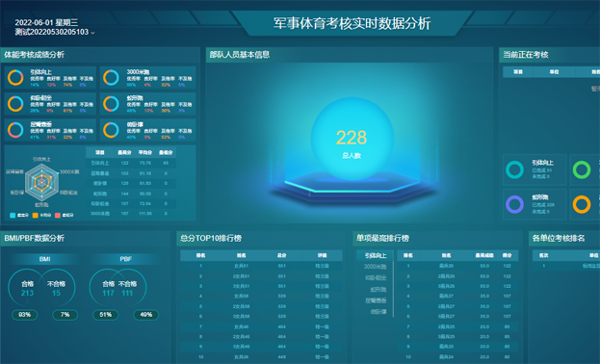Click the 俯卧撑 donut chart icon
This screenshot has height=364, width=600.
[x=111, y=130]
